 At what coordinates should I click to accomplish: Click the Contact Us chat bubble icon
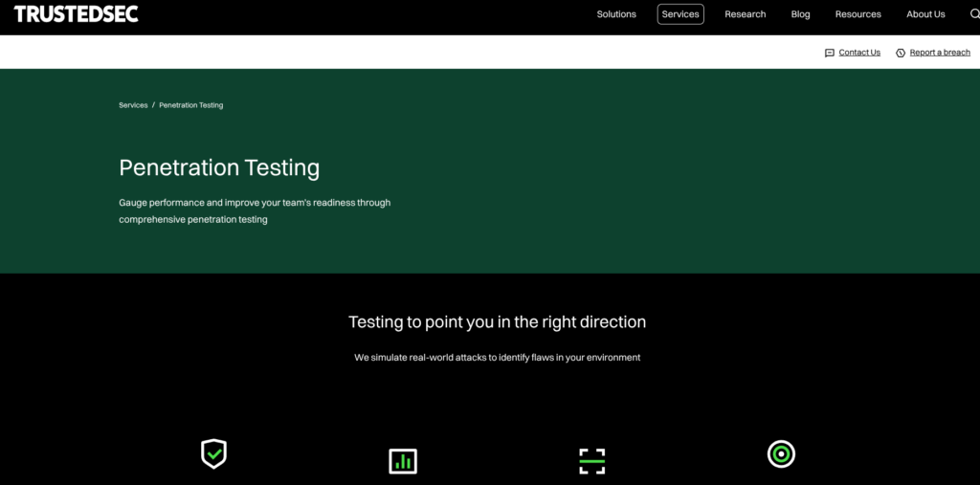click(830, 54)
